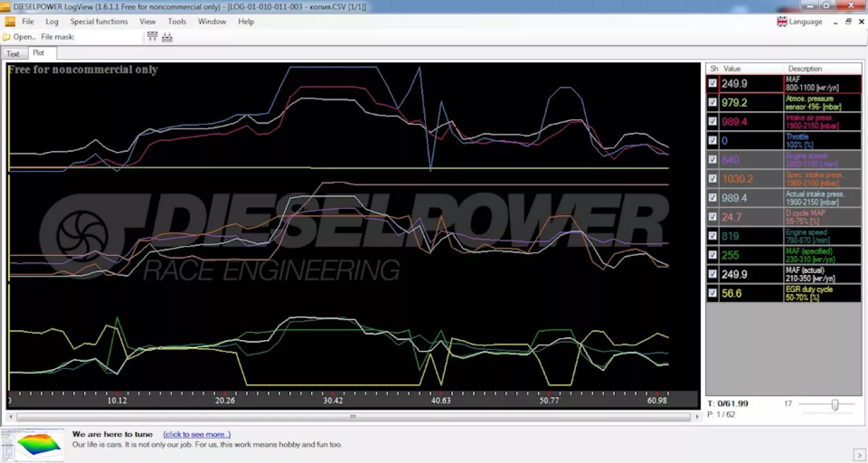Open the Help menu
This screenshot has height=463, width=868.
[246, 22]
